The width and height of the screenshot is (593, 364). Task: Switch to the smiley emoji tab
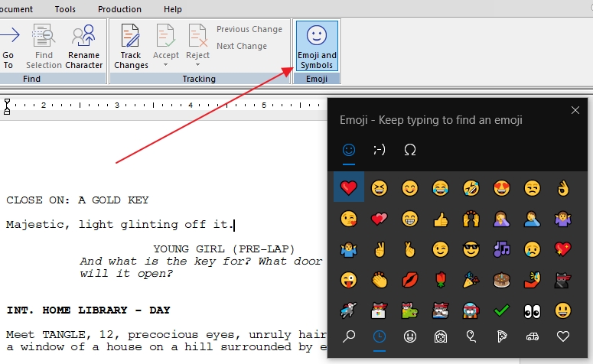(x=349, y=150)
